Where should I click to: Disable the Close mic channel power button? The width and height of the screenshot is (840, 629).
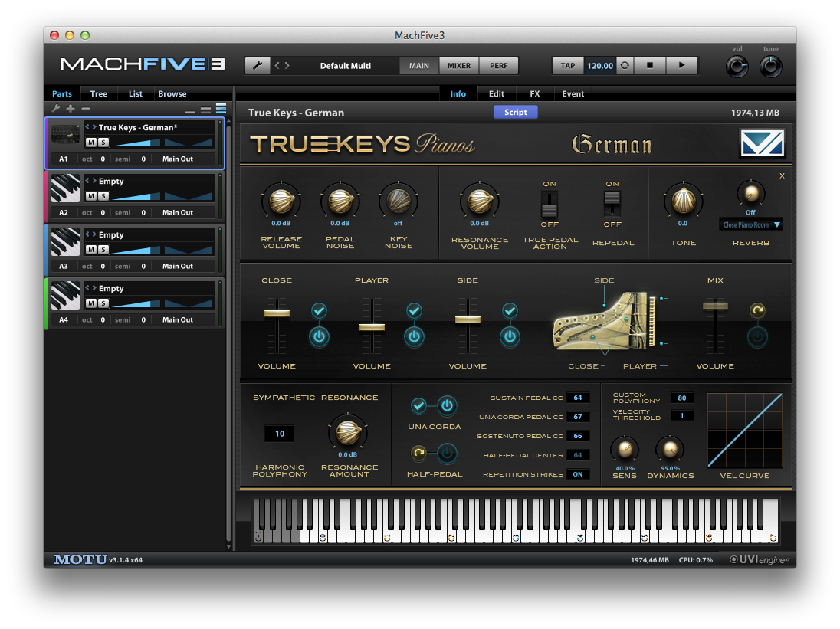(x=320, y=338)
